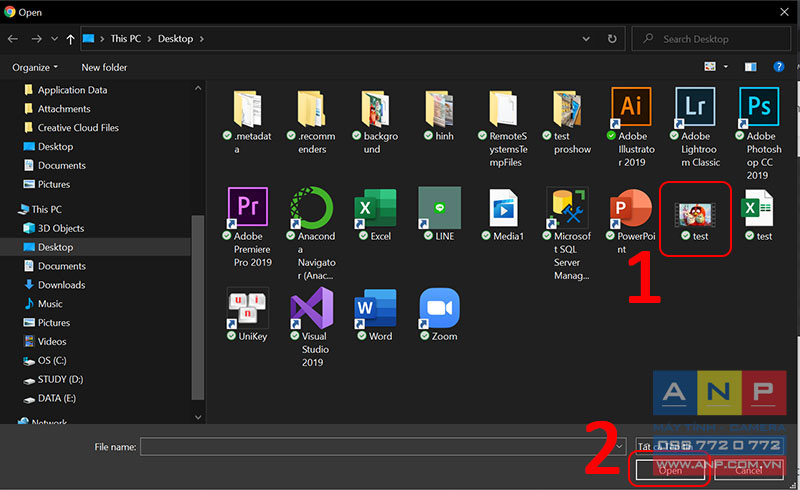Click the navigation pane vertical scrollbar thumb
The height and width of the screenshot is (490, 800).
coord(198,308)
